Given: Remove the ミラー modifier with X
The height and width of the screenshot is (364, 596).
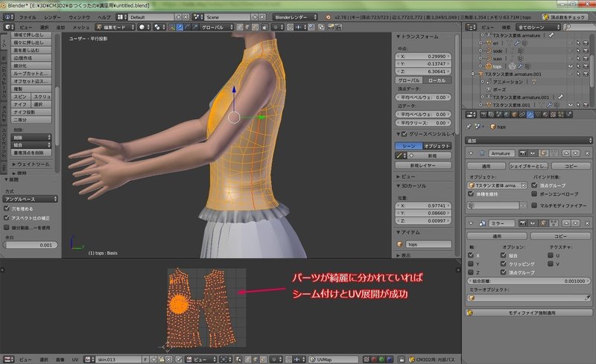Looking at the screenshot, I should click(x=587, y=223).
